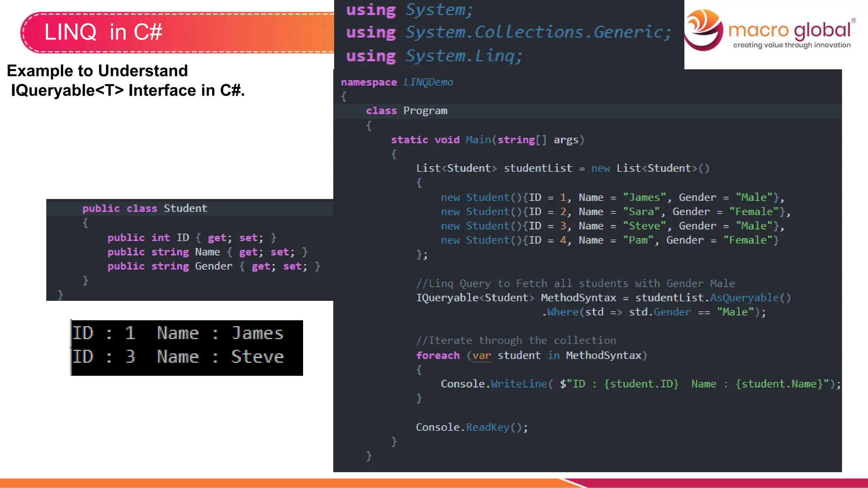Click the 'Console.WriteLine' statement
This screenshot has width=868, height=488.
pyautogui.click(x=641, y=384)
